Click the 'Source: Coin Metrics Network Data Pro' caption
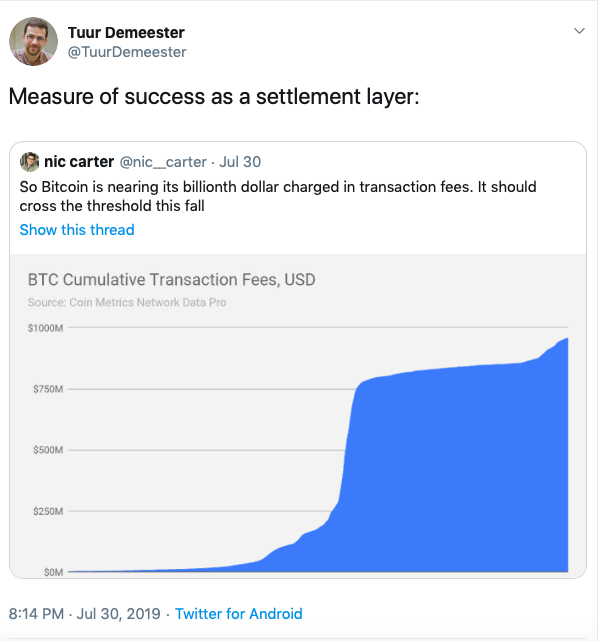Screen dimensions: 598x641 coord(127,302)
